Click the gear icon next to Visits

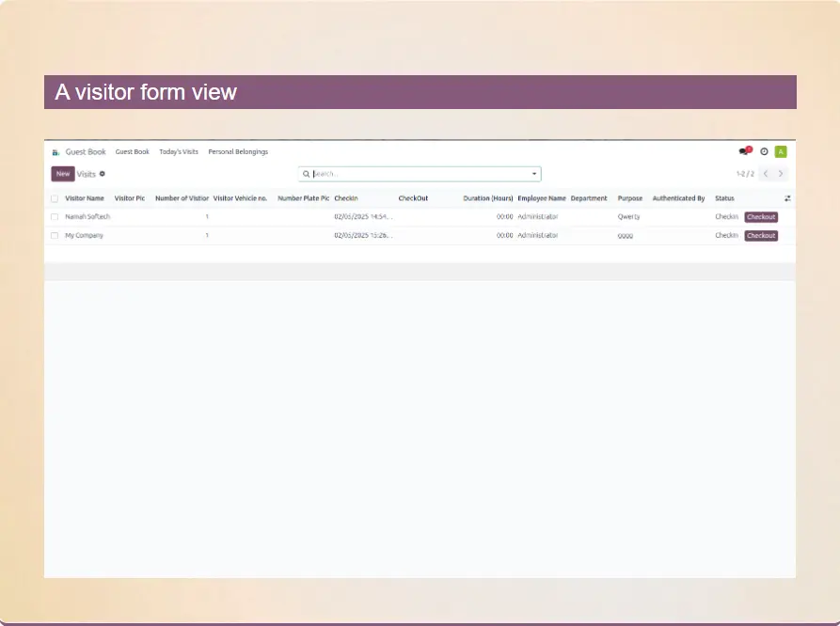point(103,174)
